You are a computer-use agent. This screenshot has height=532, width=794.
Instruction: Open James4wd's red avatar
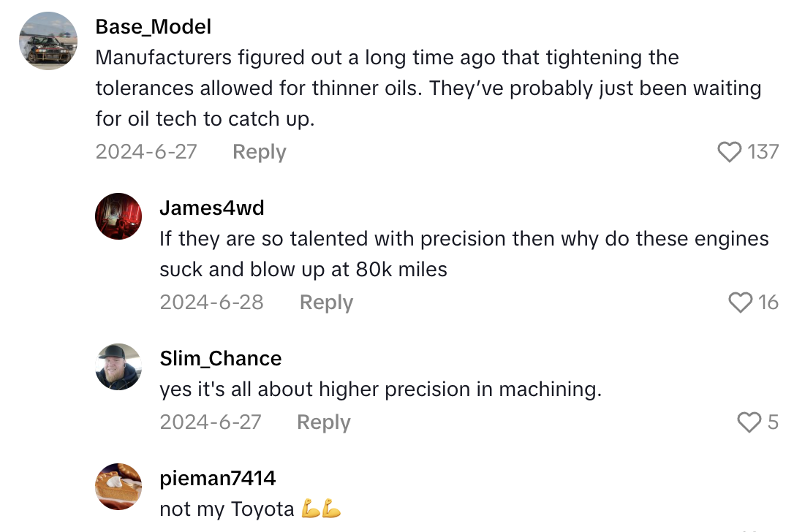point(118,216)
